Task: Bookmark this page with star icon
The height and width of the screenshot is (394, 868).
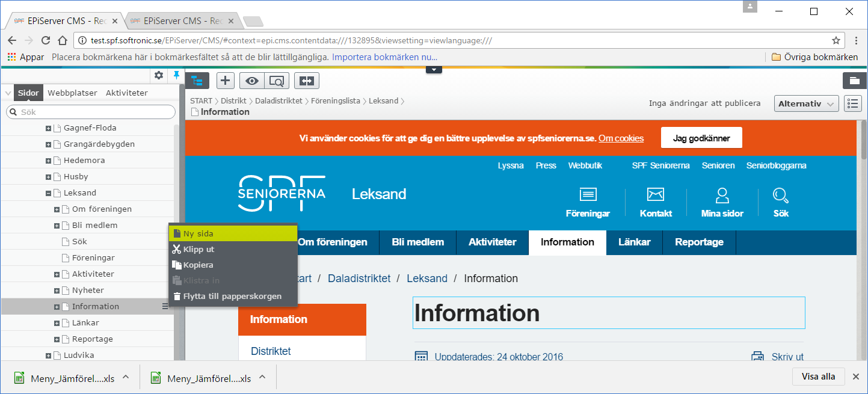Action: point(836,41)
